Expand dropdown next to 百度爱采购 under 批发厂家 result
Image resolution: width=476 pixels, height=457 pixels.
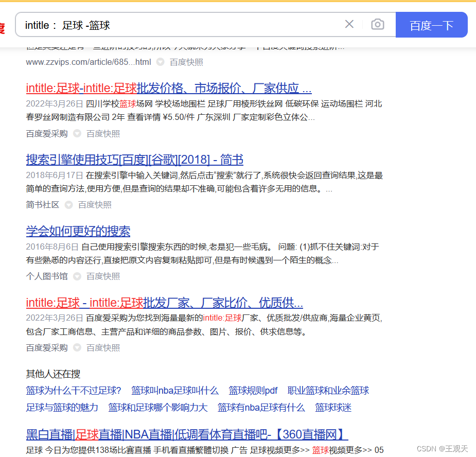click(x=77, y=347)
